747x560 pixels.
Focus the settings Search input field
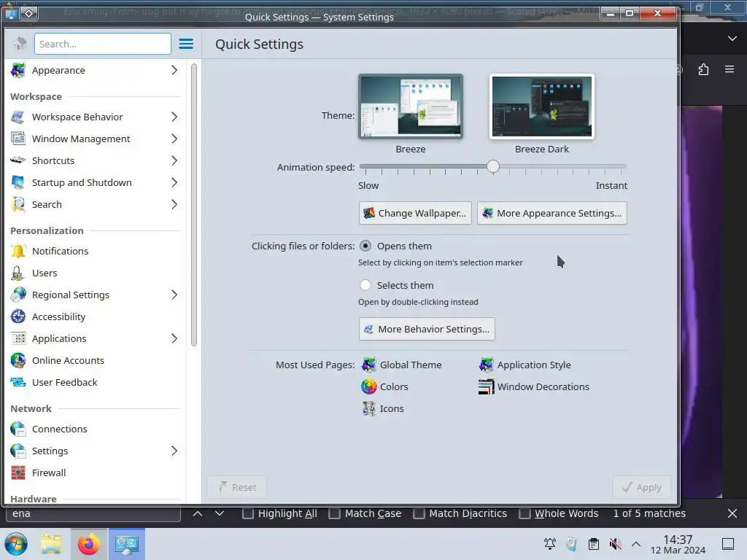pos(102,44)
